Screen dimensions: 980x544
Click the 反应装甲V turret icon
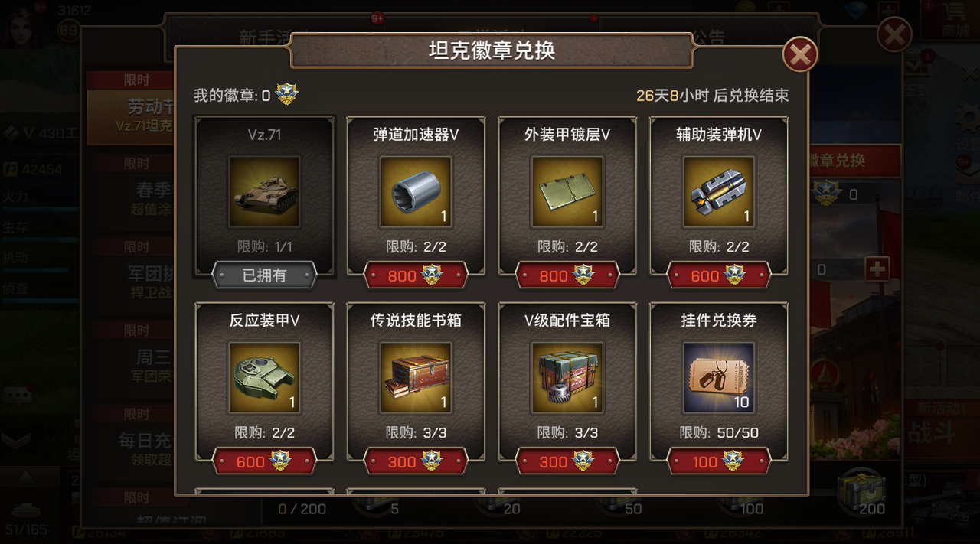(264, 377)
